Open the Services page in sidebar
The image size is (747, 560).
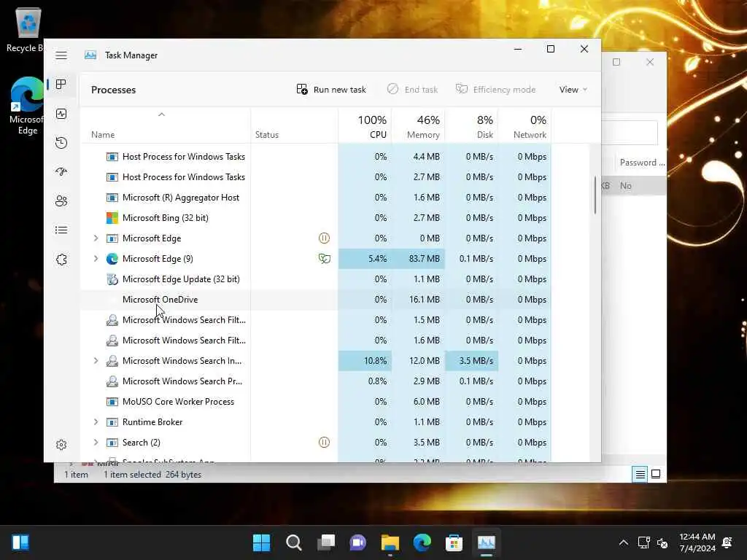[61, 260]
